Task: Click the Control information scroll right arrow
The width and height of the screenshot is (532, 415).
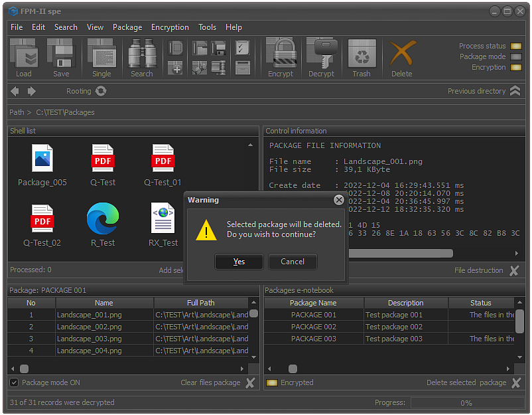Action: coord(516,254)
